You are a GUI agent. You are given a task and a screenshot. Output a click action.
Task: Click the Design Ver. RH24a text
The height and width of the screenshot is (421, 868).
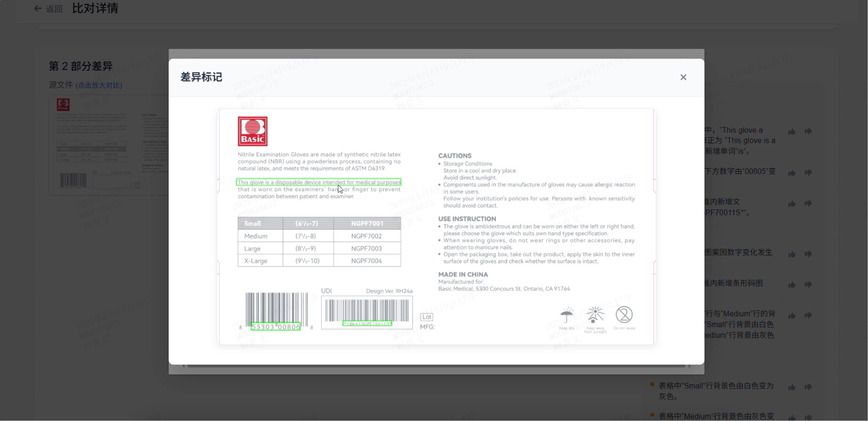point(389,291)
